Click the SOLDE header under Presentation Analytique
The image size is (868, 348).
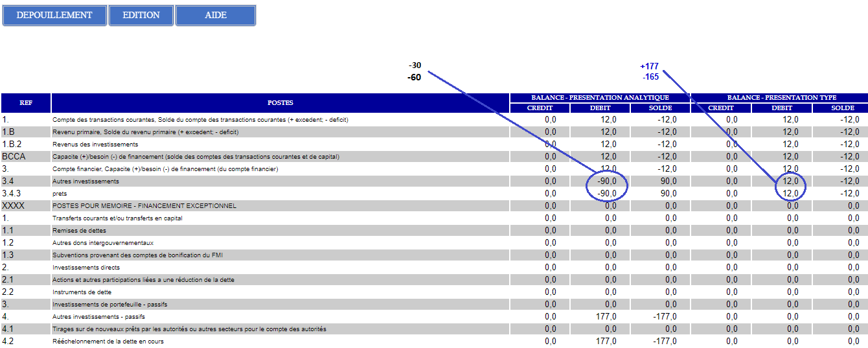coord(660,108)
